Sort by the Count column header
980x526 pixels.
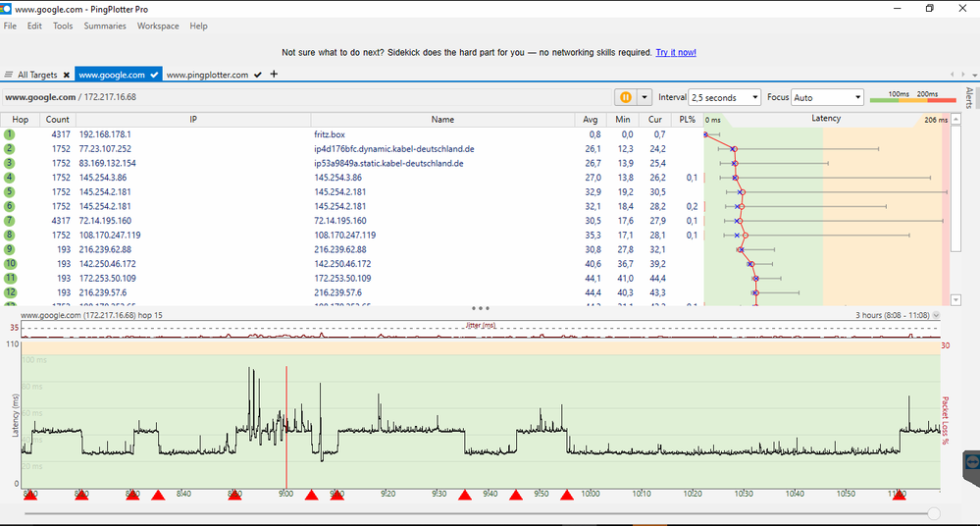coord(58,120)
